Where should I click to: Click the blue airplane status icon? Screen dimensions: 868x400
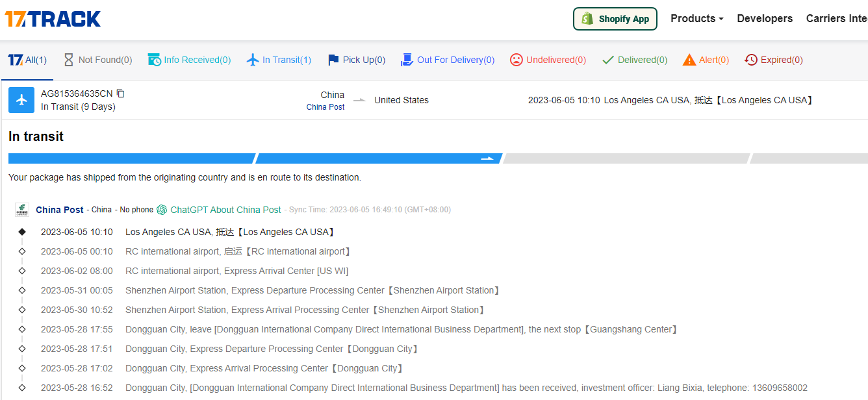(21, 100)
